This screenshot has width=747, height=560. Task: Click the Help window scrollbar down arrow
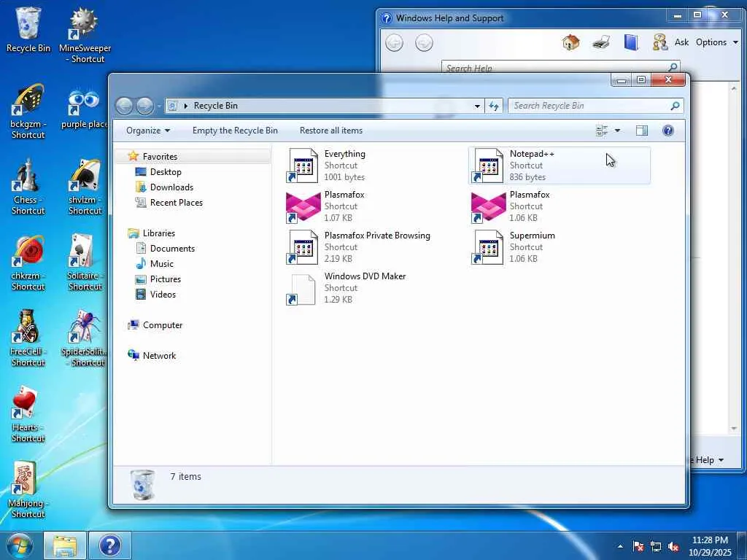pyautogui.click(x=734, y=429)
